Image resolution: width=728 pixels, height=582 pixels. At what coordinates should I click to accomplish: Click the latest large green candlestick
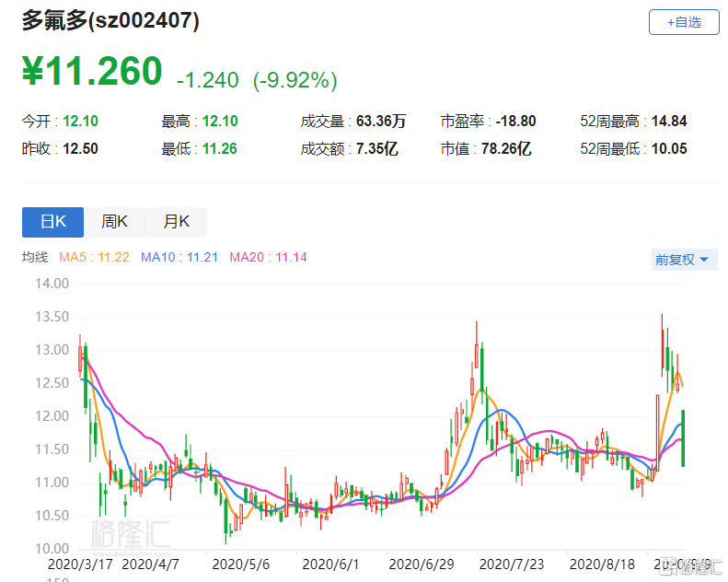[x=683, y=438]
